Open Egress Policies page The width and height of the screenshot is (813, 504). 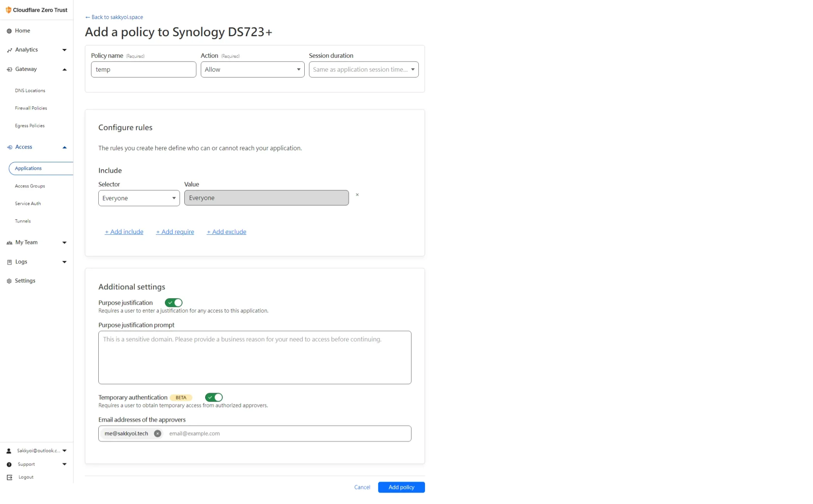point(30,126)
